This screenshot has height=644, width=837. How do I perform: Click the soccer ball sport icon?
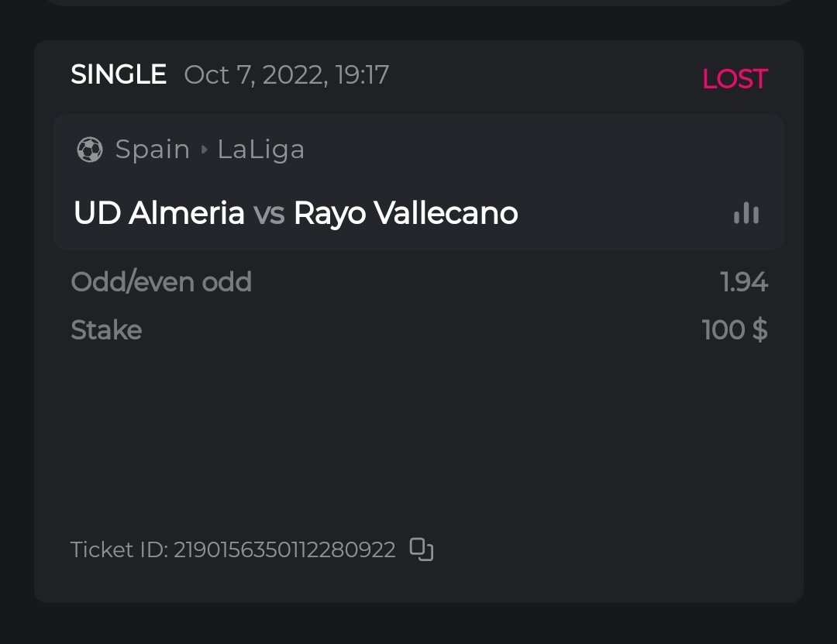[90, 150]
